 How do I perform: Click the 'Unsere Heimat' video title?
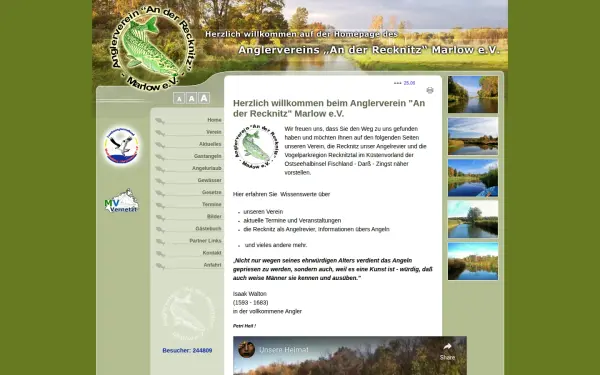tap(284, 350)
